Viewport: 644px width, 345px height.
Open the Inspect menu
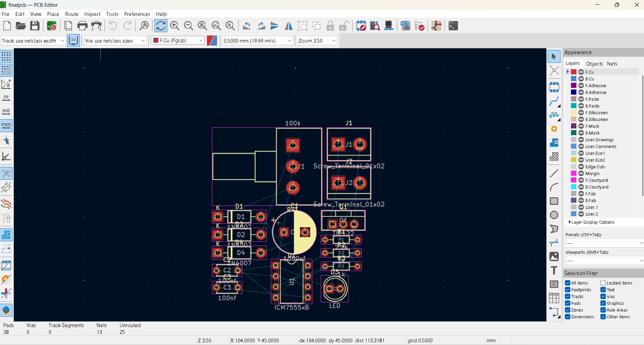click(x=92, y=14)
